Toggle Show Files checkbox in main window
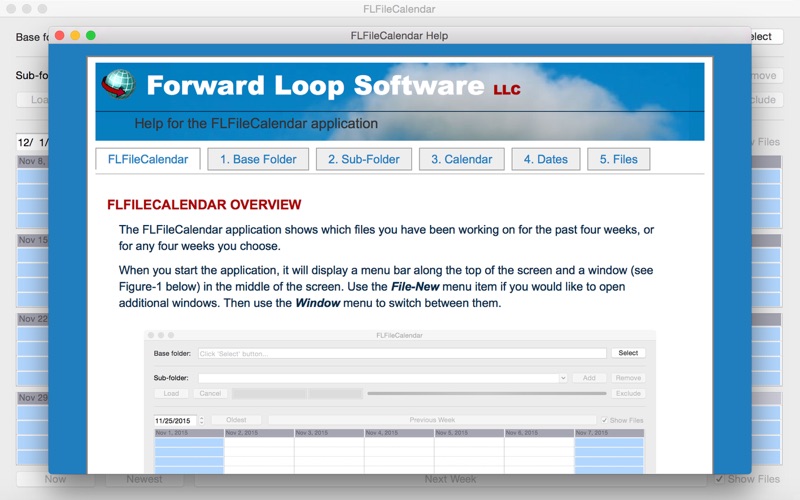Viewport: 800px width, 500px height. [x=719, y=479]
